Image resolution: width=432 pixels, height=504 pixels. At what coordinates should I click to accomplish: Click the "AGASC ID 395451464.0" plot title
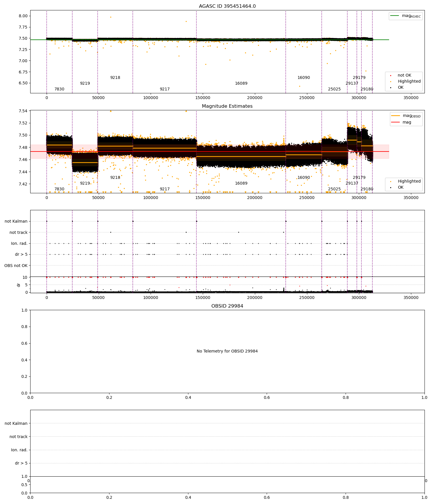pos(227,6)
